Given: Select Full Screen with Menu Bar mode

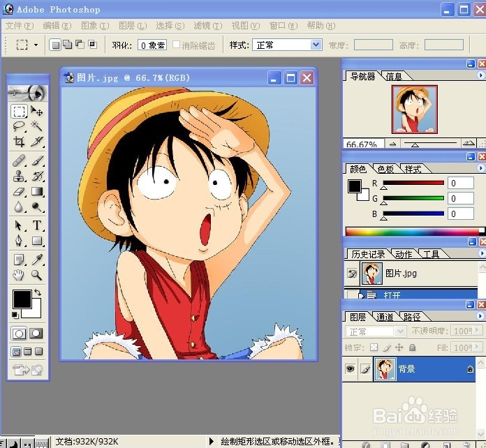Looking at the screenshot, I should click(x=28, y=352).
